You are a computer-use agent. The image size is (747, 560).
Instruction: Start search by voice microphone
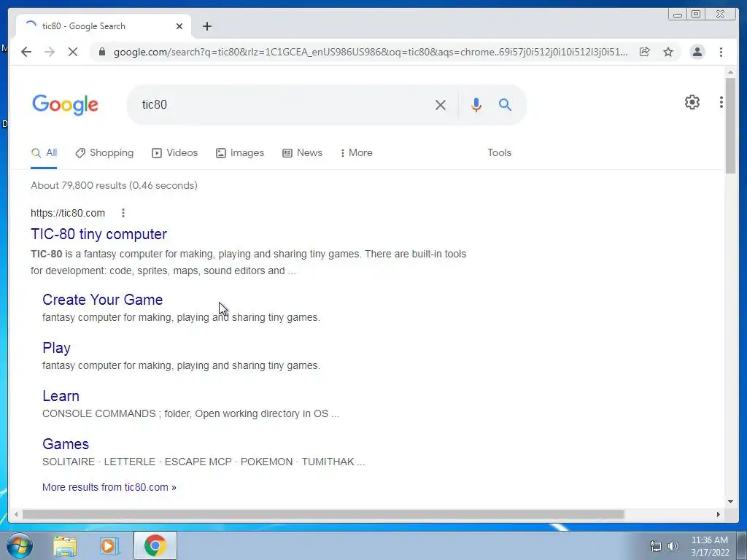[x=476, y=105]
